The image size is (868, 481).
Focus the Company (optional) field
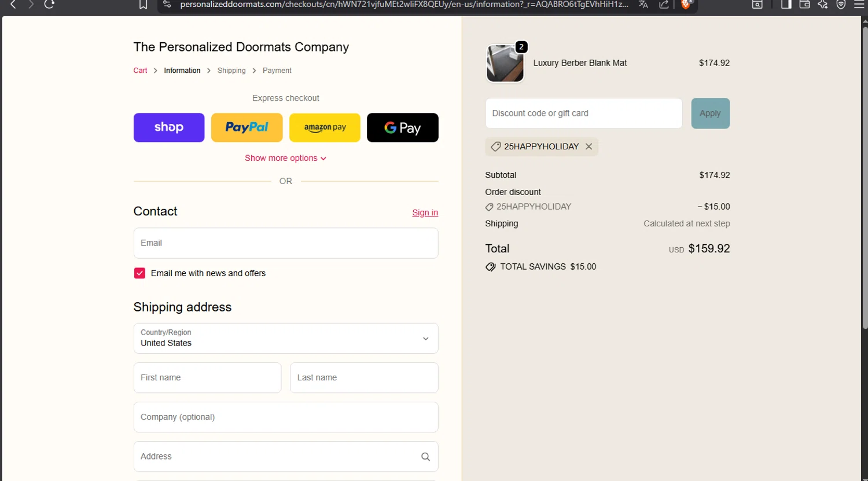tap(286, 417)
